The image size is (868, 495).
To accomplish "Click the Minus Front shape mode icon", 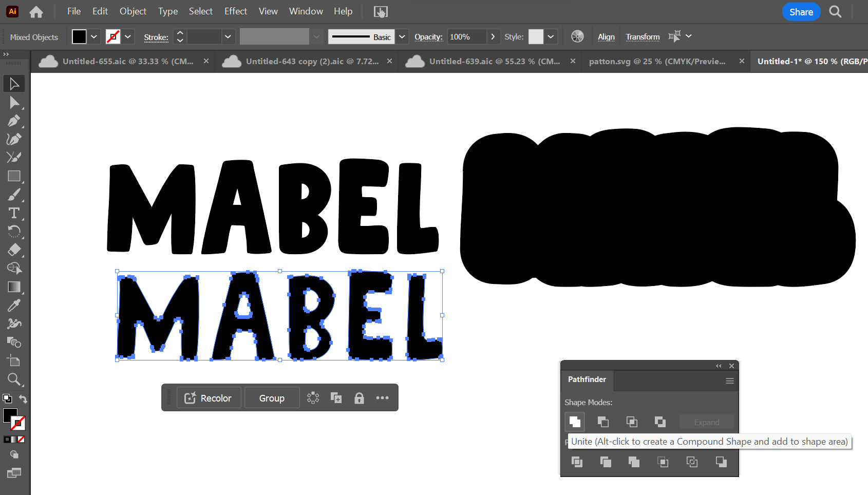I will (x=603, y=422).
